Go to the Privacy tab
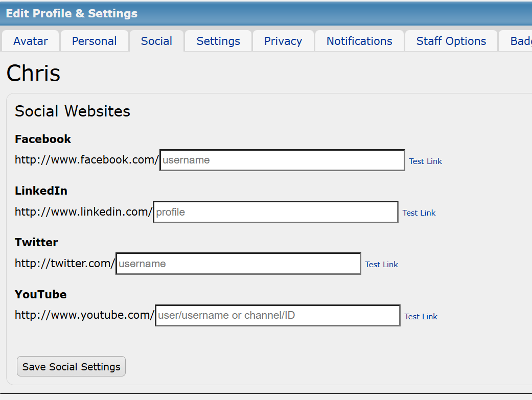 click(283, 41)
